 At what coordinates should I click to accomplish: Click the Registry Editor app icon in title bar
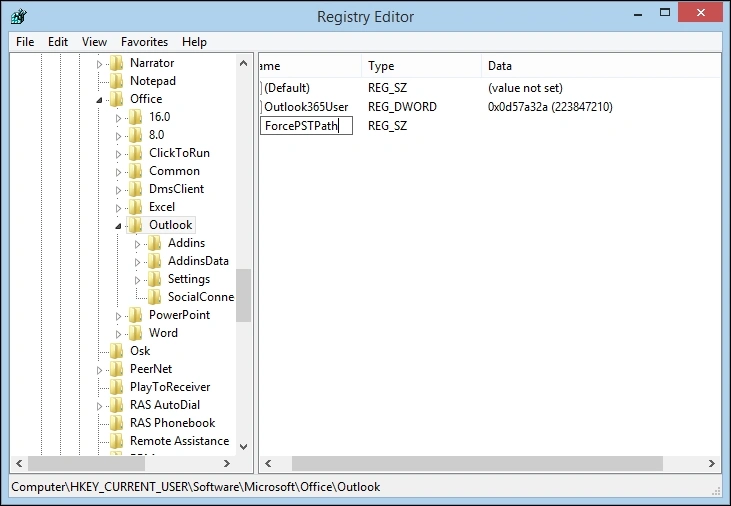pos(19,16)
